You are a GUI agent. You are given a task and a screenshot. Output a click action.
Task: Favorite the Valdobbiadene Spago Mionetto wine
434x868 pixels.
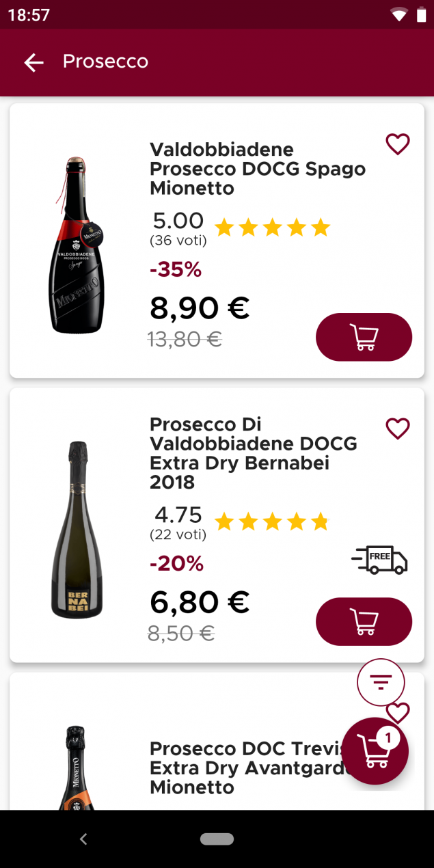pyautogui.click(x=397, y=144)
